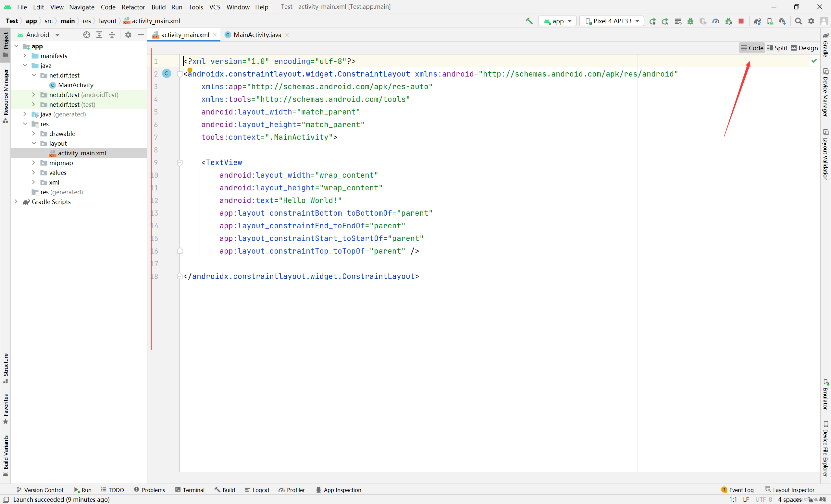Switch editor to Code view
The image size is (831, 504).
752,48
